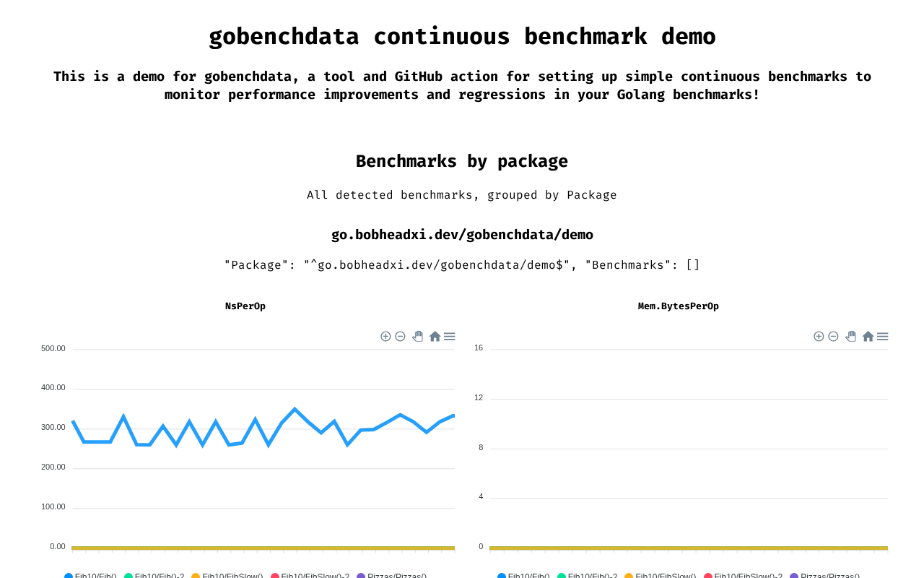
Task: Zoom out on the Mem.BytesPerOp chart
Action: click(833, 337)
